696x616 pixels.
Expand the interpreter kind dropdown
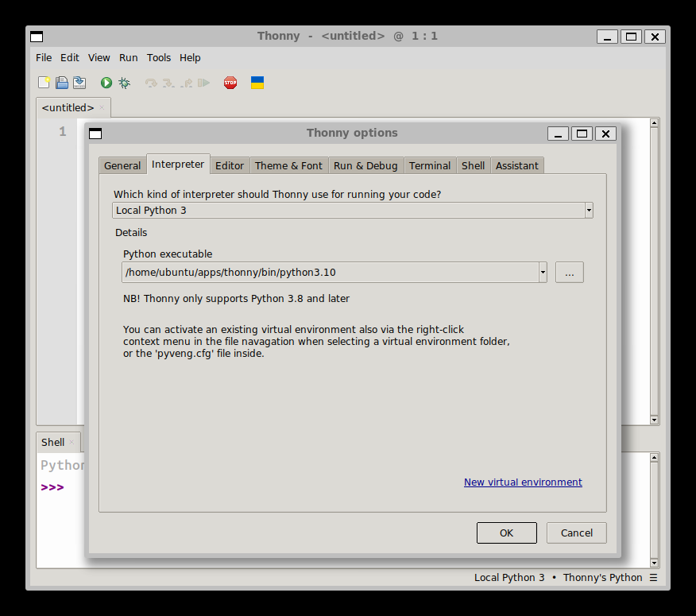pos(589,211)
